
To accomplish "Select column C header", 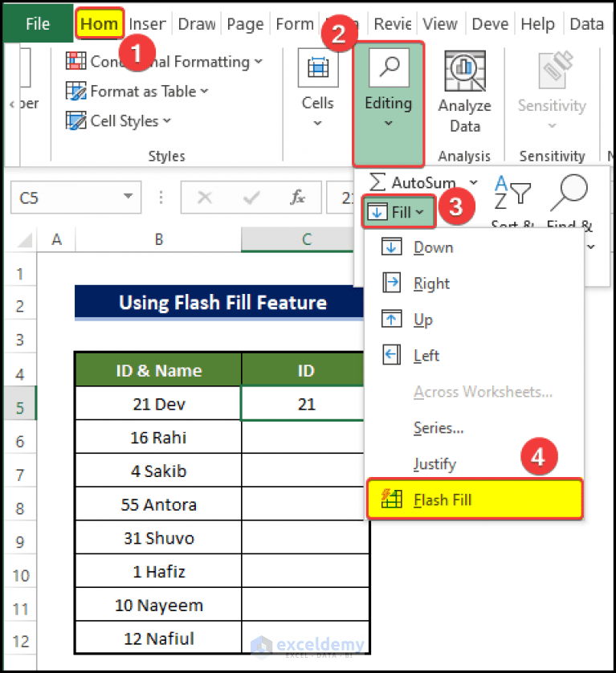I will click(297, 239).
